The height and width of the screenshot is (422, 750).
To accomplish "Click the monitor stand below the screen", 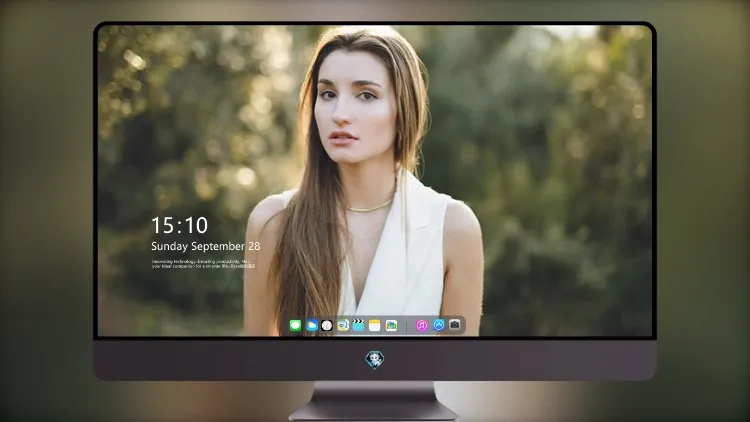I will point(374,401).
